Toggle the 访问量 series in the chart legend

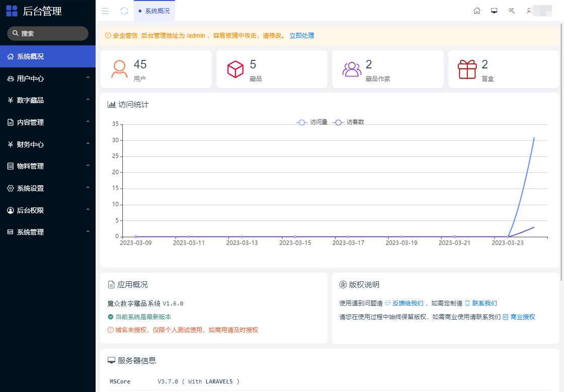(x=311, y=122)
